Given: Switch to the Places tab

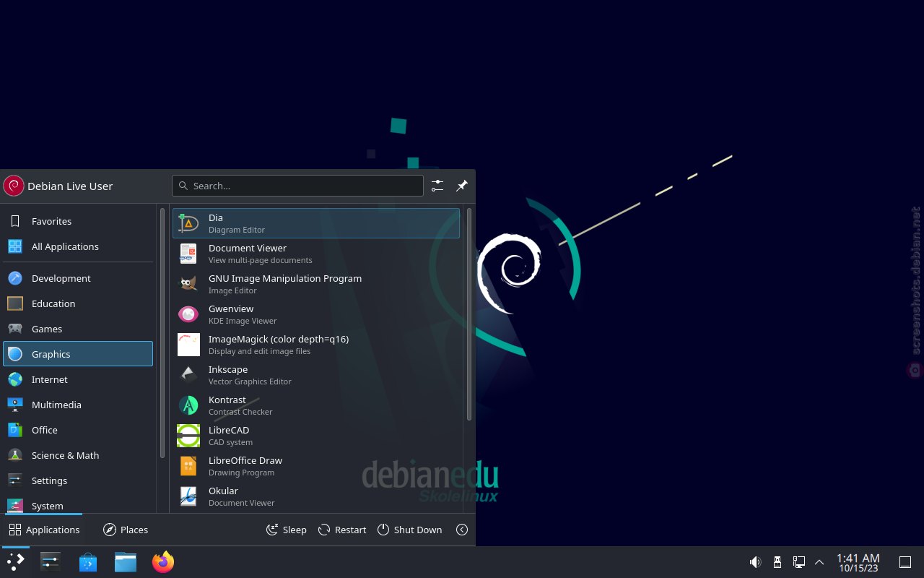Looking at the screenshot, I should coord(126,530).
